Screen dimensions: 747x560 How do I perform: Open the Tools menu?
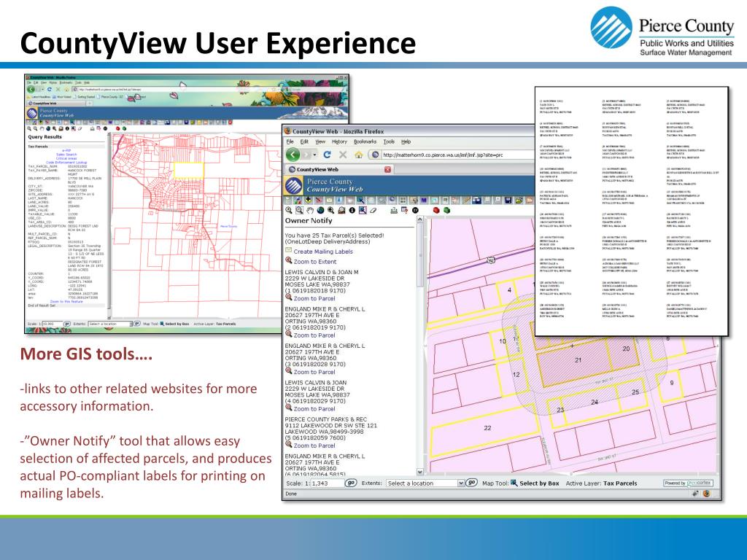tap(389, 141)
